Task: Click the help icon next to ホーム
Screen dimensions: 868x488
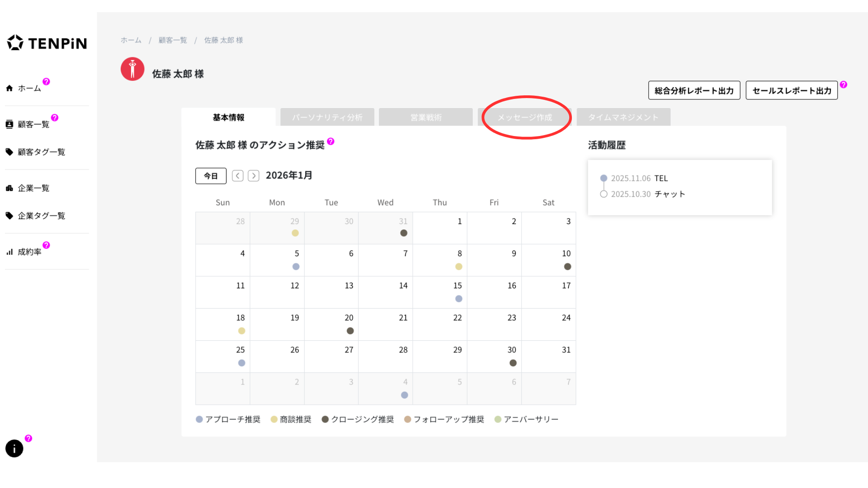Action: click(46, 82)
